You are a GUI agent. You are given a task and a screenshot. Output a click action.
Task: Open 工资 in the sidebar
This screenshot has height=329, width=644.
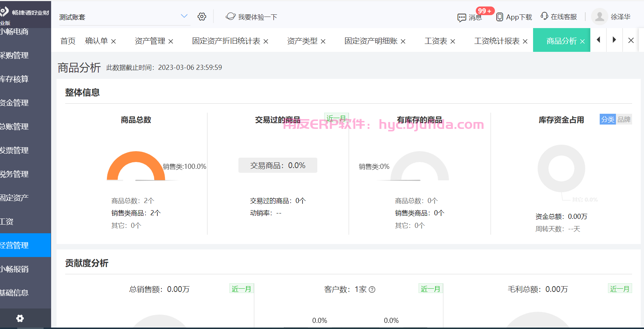25,221
